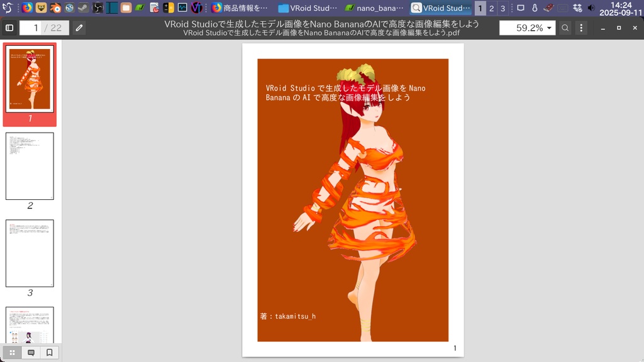Screen dimensions: 644x362
Task: Launch the calculator from the panel
Action: 169,8
